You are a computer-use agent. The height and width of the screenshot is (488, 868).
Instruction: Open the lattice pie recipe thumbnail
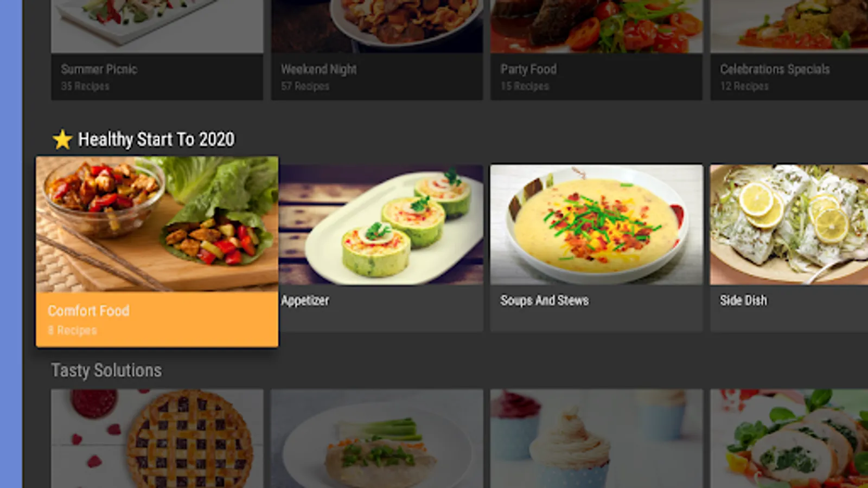coord(157,439)
